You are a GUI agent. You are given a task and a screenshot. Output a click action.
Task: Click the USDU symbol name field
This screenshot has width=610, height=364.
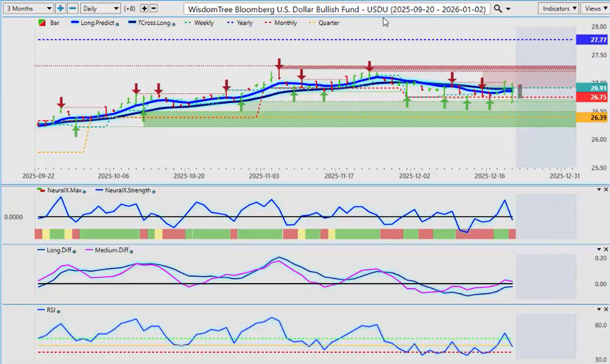click(x=336, y=9)
